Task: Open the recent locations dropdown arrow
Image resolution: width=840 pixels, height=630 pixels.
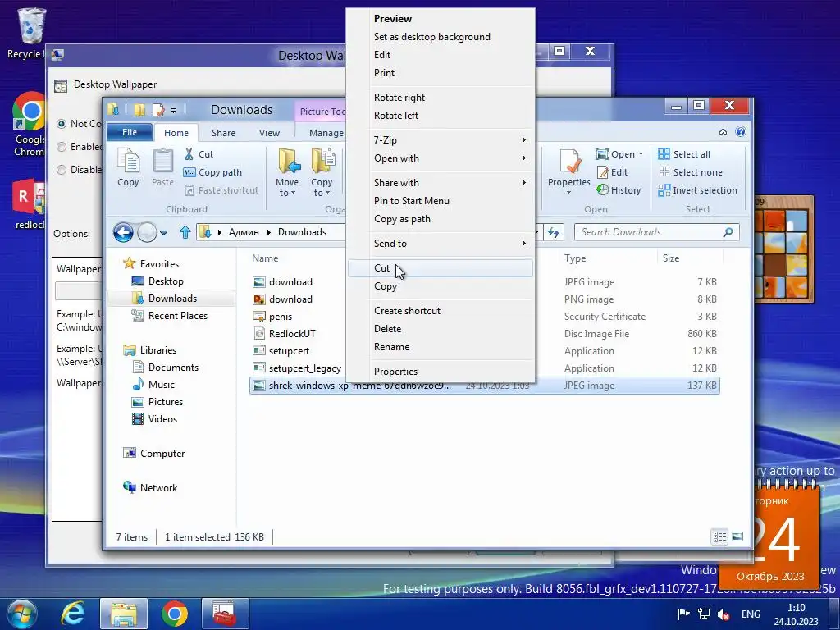Action: click(x=163, y=232)
